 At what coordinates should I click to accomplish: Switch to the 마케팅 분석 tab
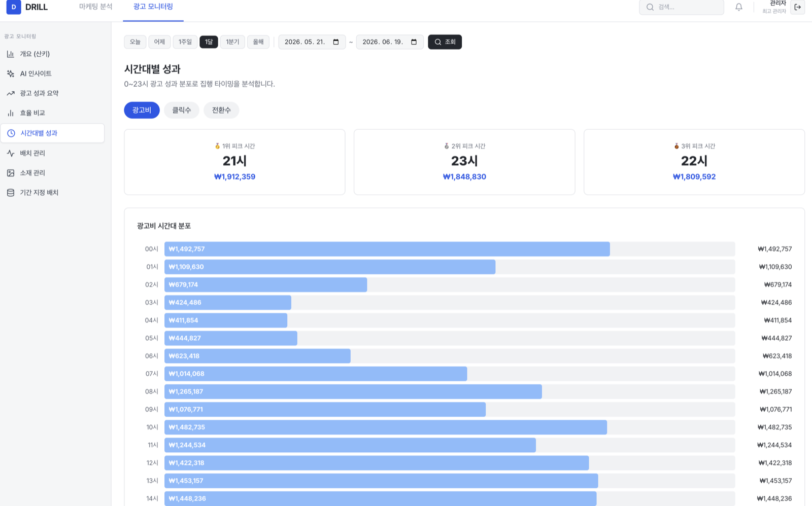(x=96, y=7)
